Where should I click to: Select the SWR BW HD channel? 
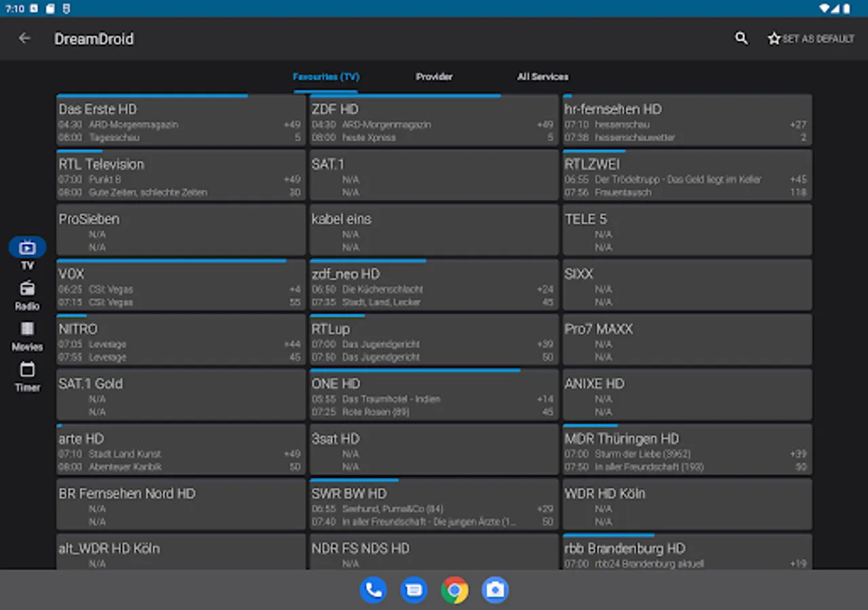click(434, 504)
